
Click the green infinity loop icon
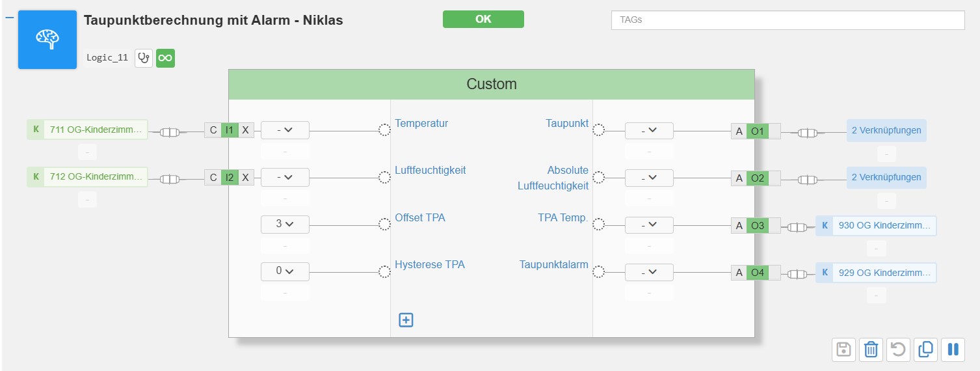pos(165,58)
